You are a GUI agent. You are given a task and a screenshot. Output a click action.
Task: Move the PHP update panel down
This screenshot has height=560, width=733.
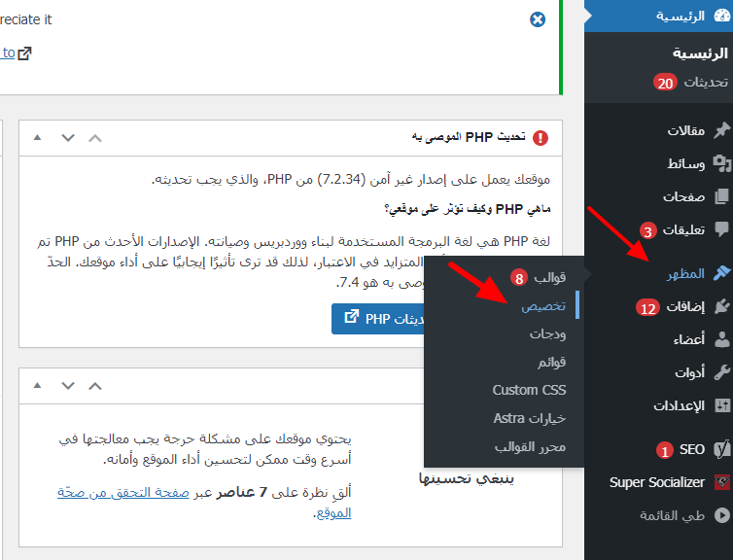[68, 138]
